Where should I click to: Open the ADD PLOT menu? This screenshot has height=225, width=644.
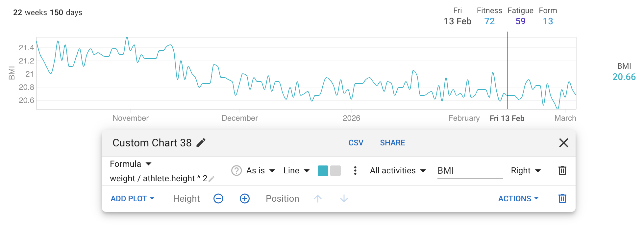point(132,198)
